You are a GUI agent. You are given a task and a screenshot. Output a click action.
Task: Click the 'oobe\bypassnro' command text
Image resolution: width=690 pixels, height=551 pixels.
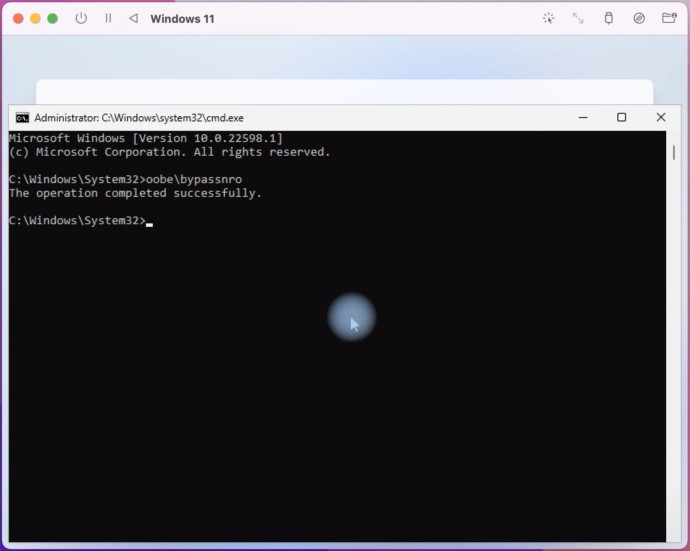pos(194,180)
